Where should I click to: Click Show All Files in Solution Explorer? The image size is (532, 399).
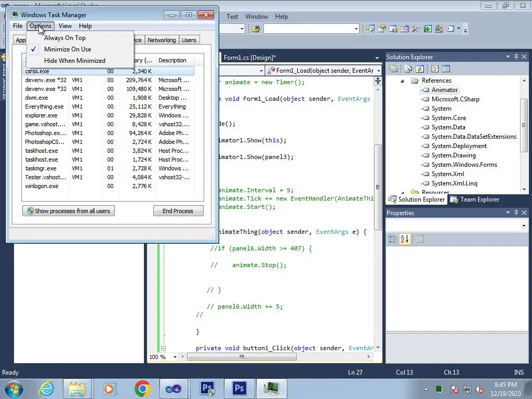pos(408,69)
